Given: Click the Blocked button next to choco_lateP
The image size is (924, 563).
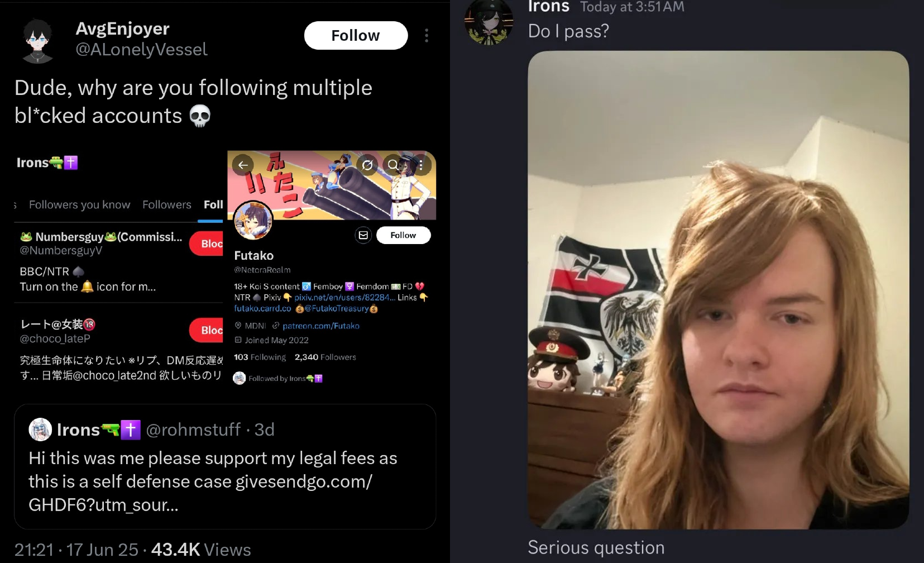Looking at the screenshot, I should click(x=207, y=330).
